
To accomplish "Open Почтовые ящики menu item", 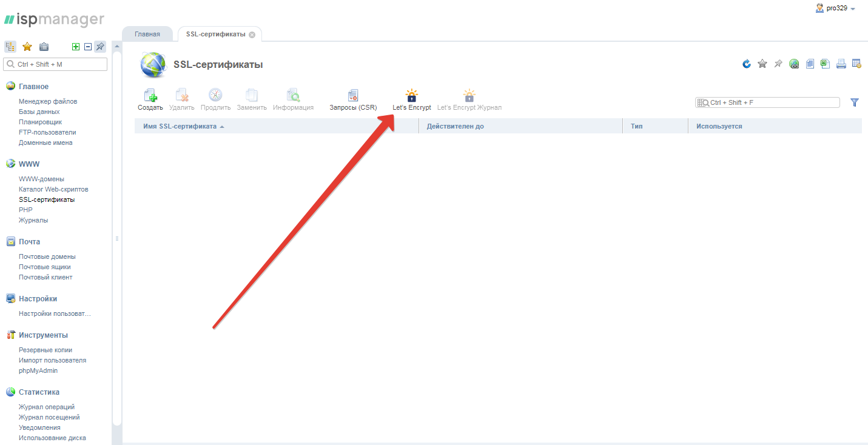I will point(45,267).
